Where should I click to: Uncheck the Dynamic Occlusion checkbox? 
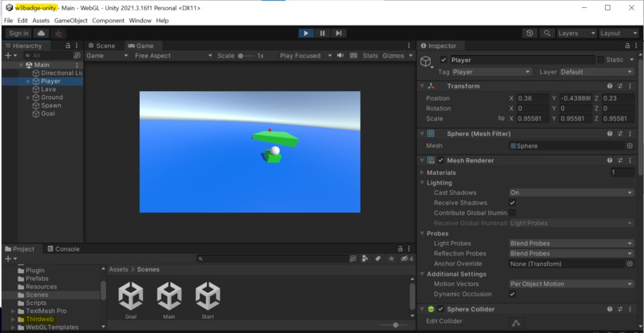pos(512,294)
